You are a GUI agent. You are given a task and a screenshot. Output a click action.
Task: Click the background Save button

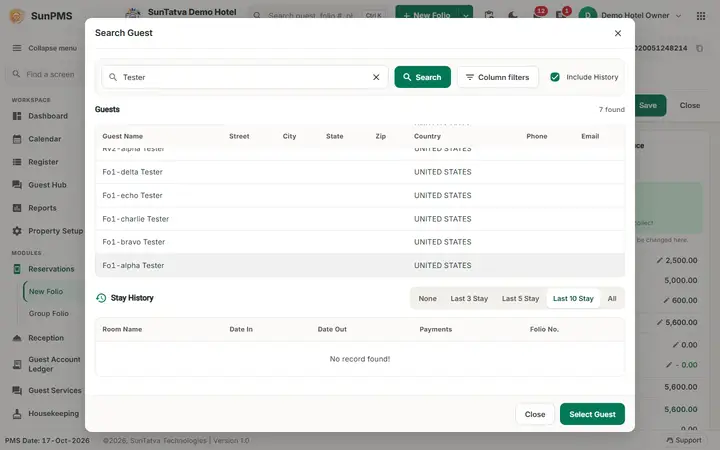pos(648,106)
